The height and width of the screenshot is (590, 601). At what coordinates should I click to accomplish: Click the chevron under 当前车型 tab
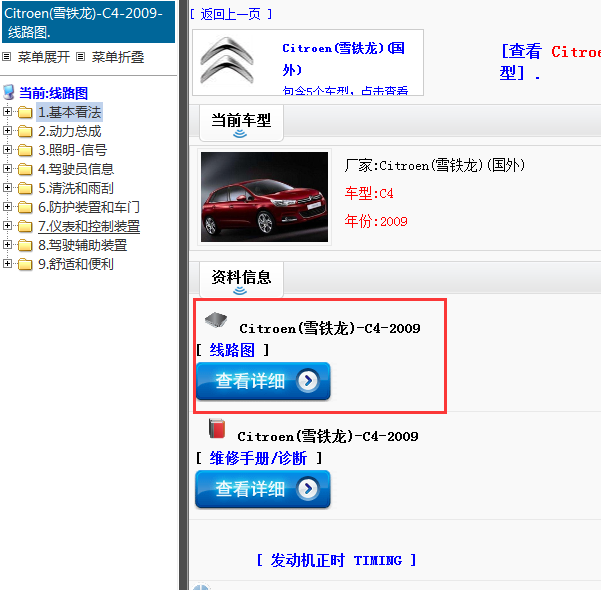(240, 134)
